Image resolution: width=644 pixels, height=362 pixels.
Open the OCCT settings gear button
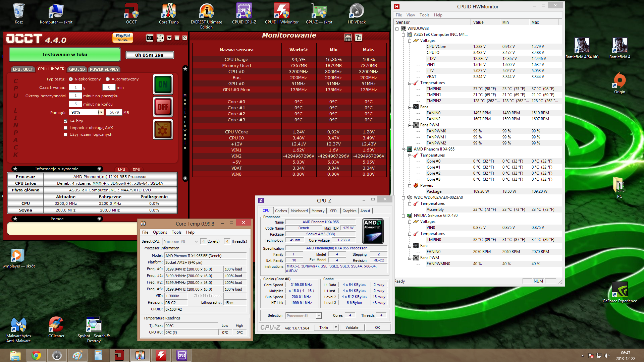163,129
